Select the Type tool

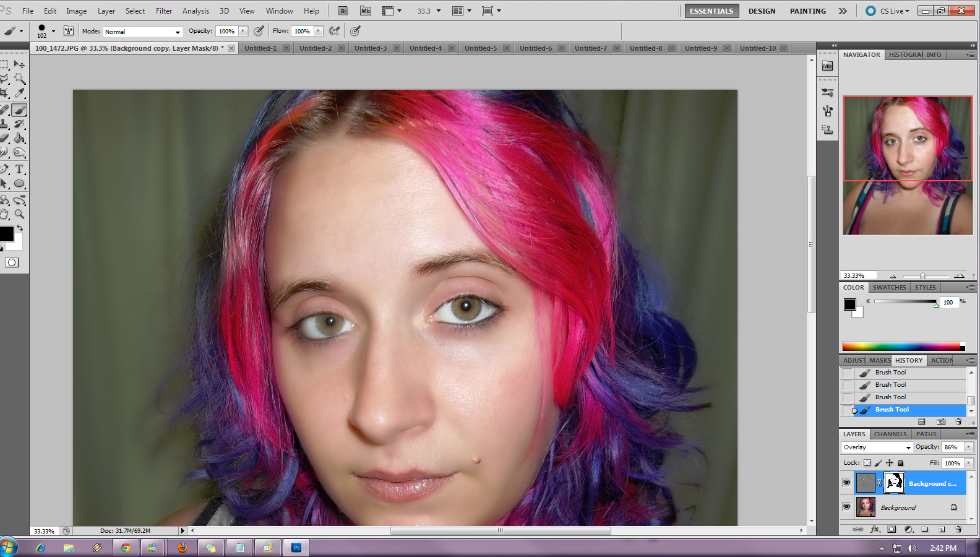19,169
